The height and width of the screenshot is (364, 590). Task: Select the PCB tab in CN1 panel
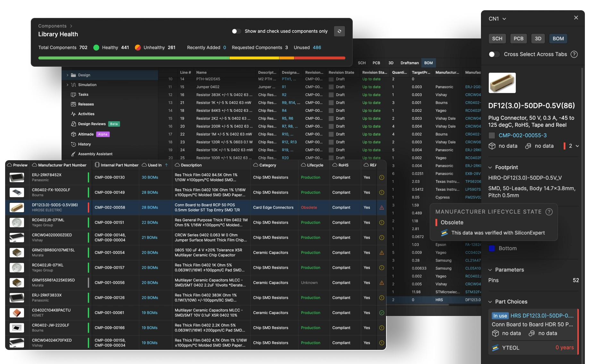click(518, 38)
